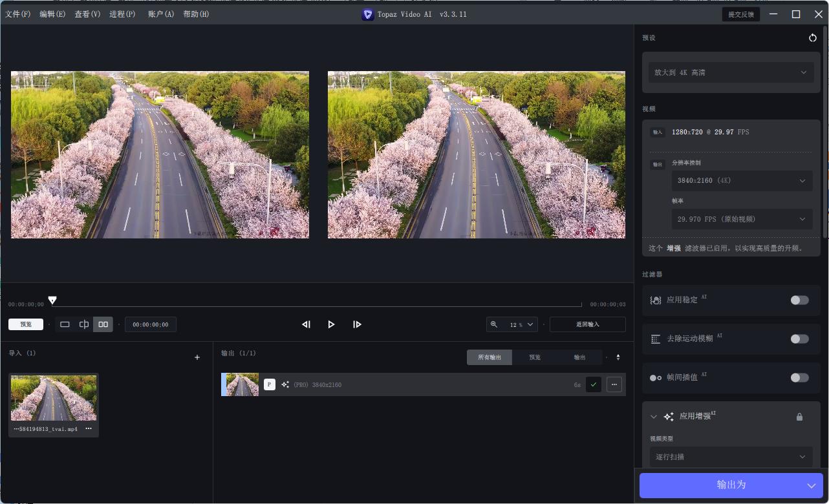Open options menu for 584194813_tvai.mp4
Viewport: 829px width, 504px height.
point(89,429)
